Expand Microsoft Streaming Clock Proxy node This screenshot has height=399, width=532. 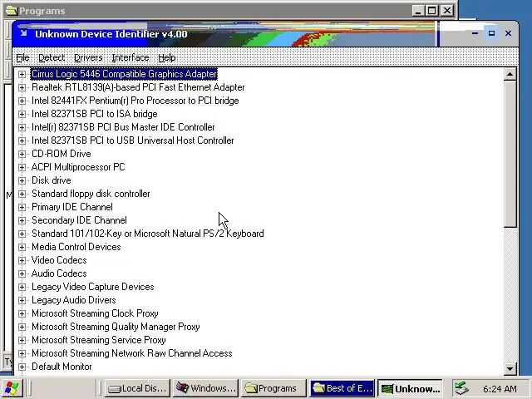pos(22,313)
